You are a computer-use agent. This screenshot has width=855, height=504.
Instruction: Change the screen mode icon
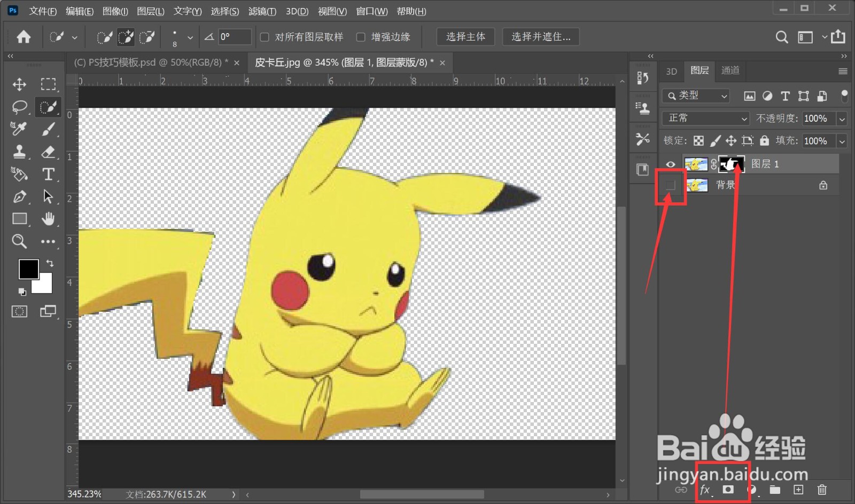coord(48,311)
